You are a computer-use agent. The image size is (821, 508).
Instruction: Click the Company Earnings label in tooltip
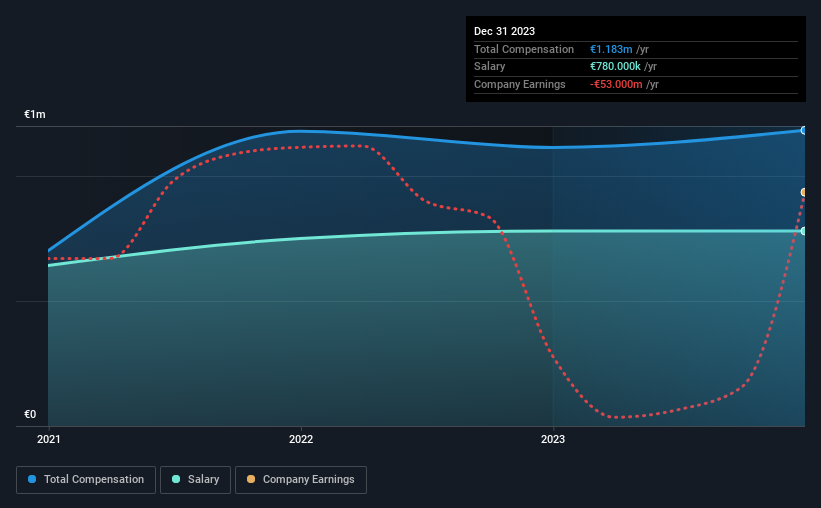[519, 84]
